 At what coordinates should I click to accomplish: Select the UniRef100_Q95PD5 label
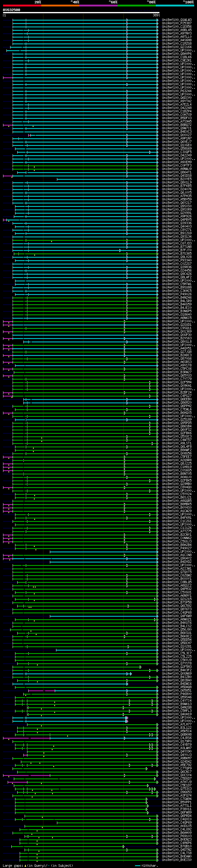point(177,423)
